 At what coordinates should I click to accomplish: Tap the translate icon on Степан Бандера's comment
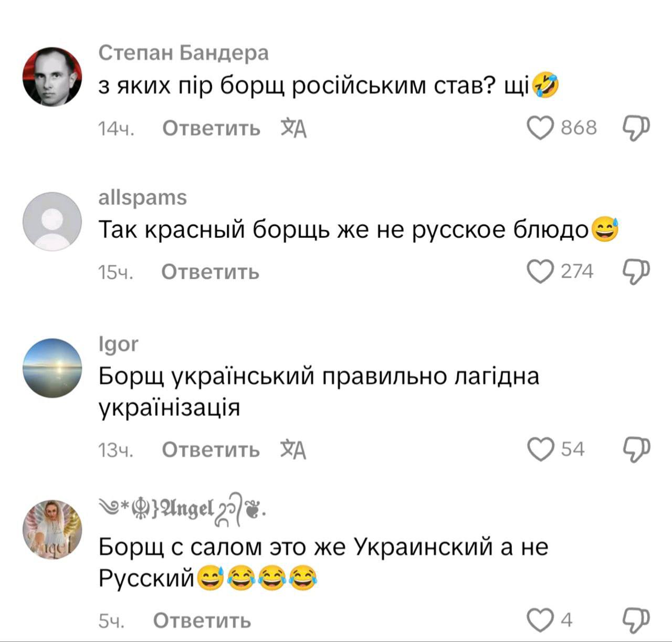pos(293,128)
